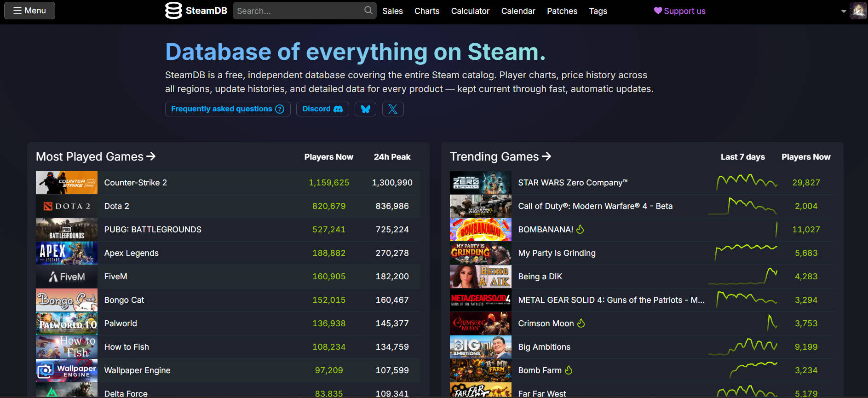This screenshot has width=868, height=398.
Task: Click the SteamDB wordmark text
Action: point(206,11)
